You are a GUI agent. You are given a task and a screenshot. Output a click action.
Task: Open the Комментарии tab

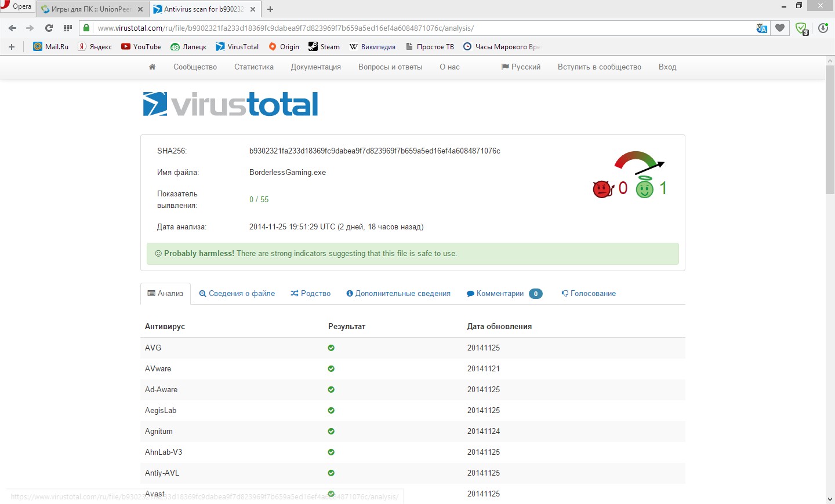(x=504, y=294)
